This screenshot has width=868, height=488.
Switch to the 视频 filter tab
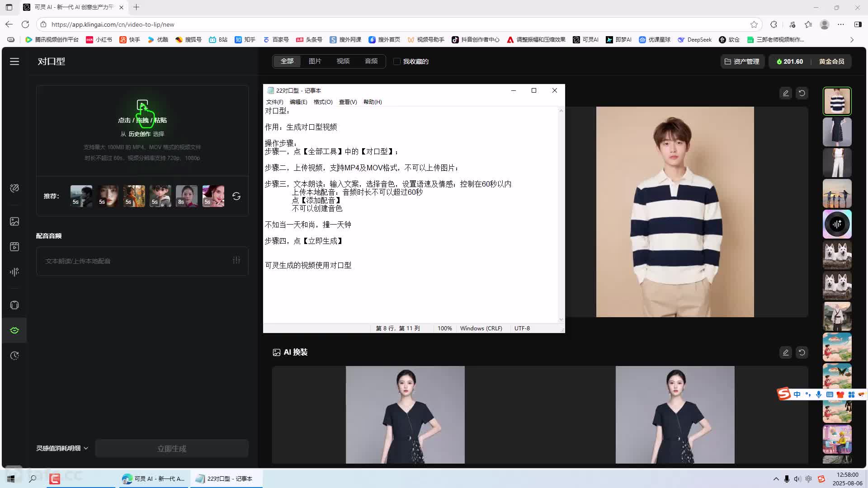(343, 61)
